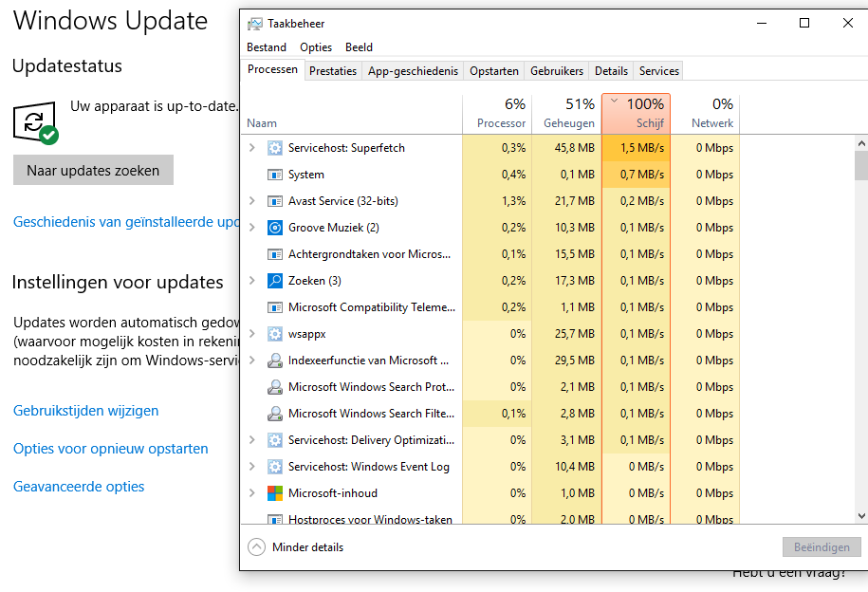The image size is (868, 592).
Task: Select the 1,5 MB/s disk value cell
Action: point(636,148)
